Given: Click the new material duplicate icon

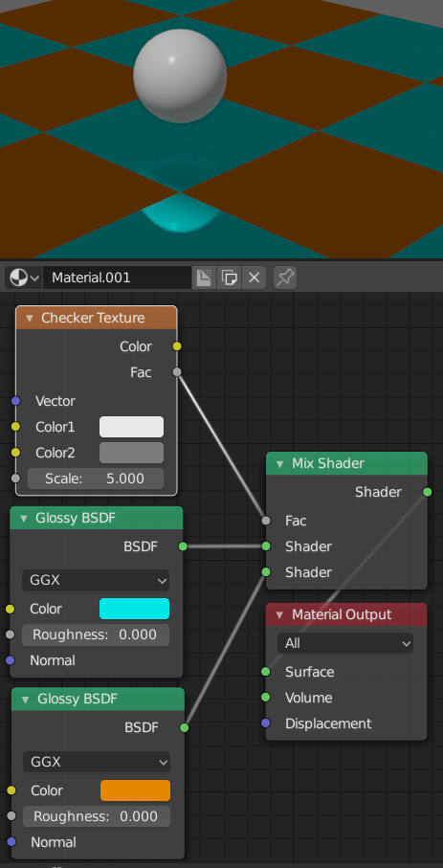Looking at the screenshot, I should [x=230, y=278].
